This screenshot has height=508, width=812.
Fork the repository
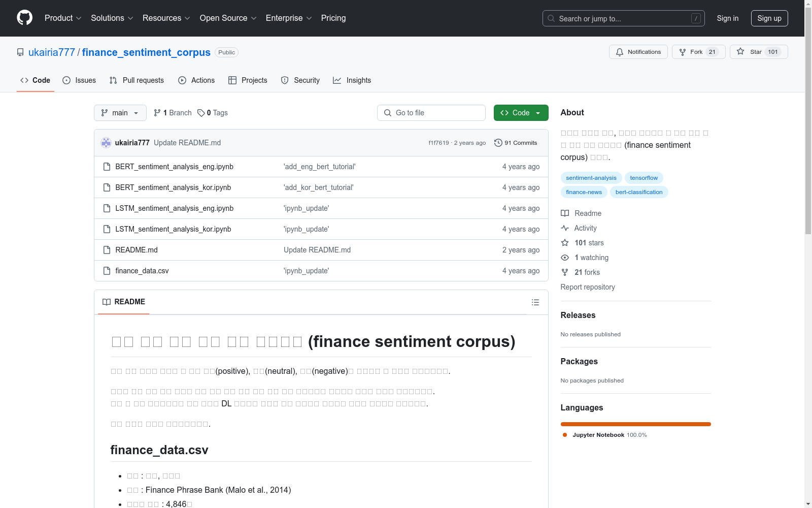699,52
